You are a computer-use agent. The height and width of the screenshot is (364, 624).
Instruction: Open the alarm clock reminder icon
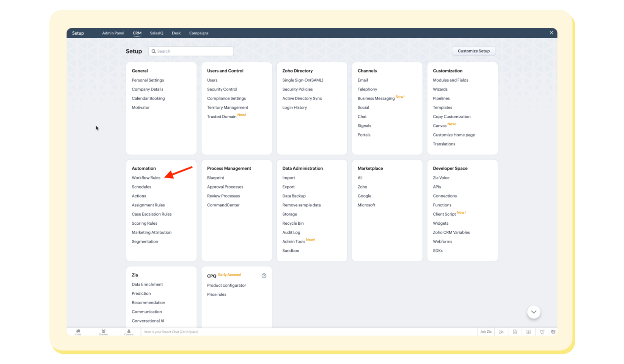click(x=542, y=331)
